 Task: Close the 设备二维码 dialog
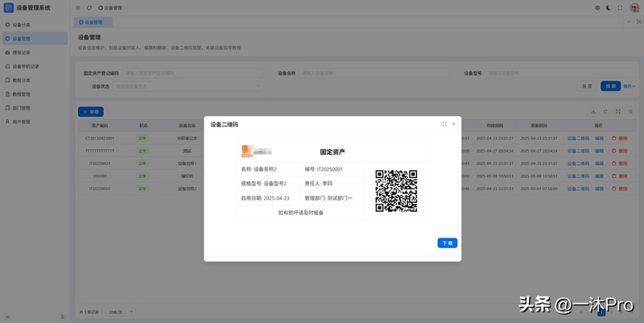pyautogui.click(x=453, y=124)
